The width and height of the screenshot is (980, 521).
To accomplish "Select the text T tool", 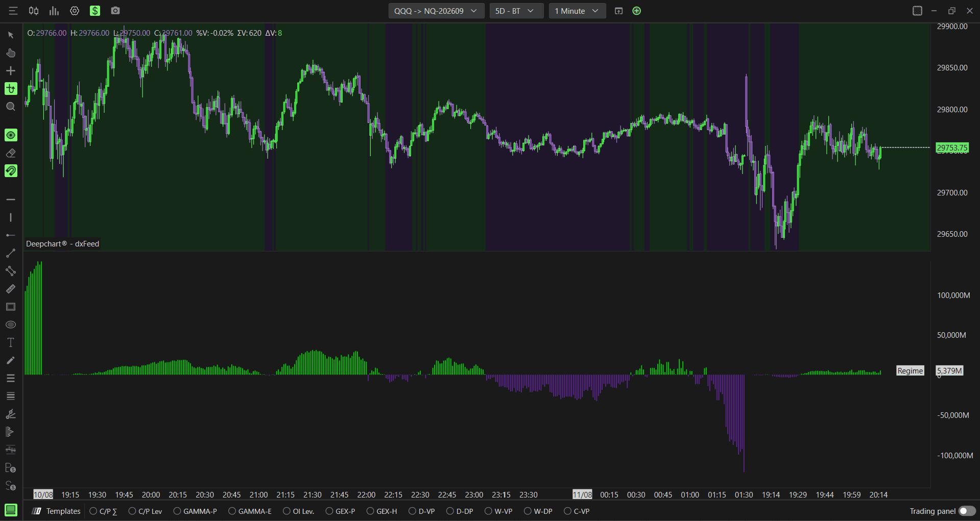I will (11, 342).
